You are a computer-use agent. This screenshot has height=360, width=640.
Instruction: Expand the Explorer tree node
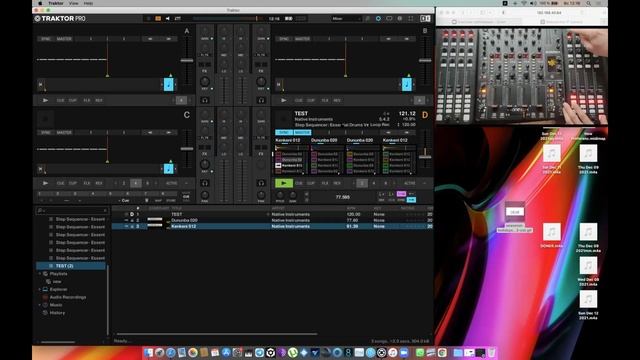click(40, 289)
